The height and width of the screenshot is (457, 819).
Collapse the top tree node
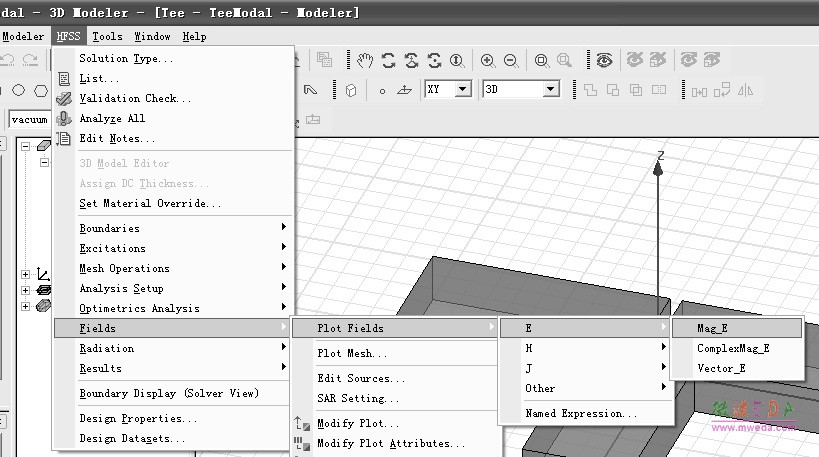coord(25,146)
